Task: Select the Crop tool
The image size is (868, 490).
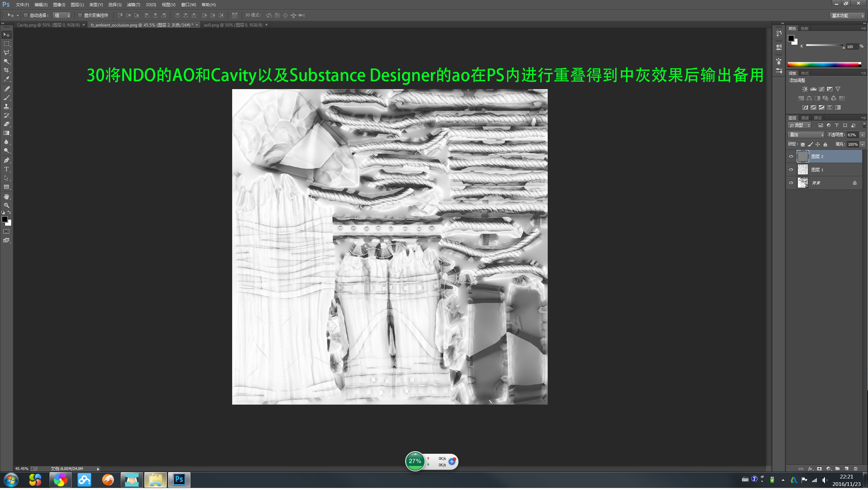Action: 6,70
